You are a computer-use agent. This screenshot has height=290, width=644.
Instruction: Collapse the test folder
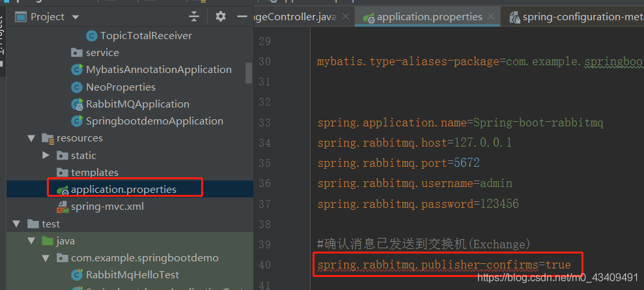[x=17, y=224]
